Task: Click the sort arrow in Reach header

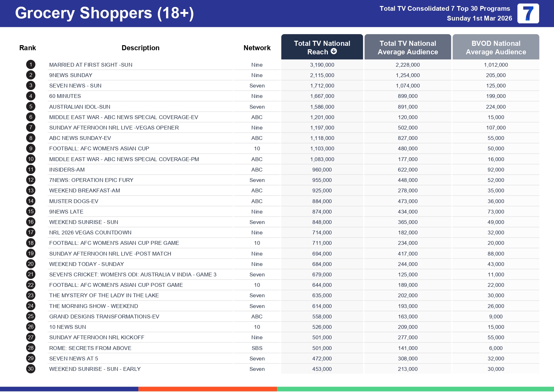Action: [x=334, y=51]
